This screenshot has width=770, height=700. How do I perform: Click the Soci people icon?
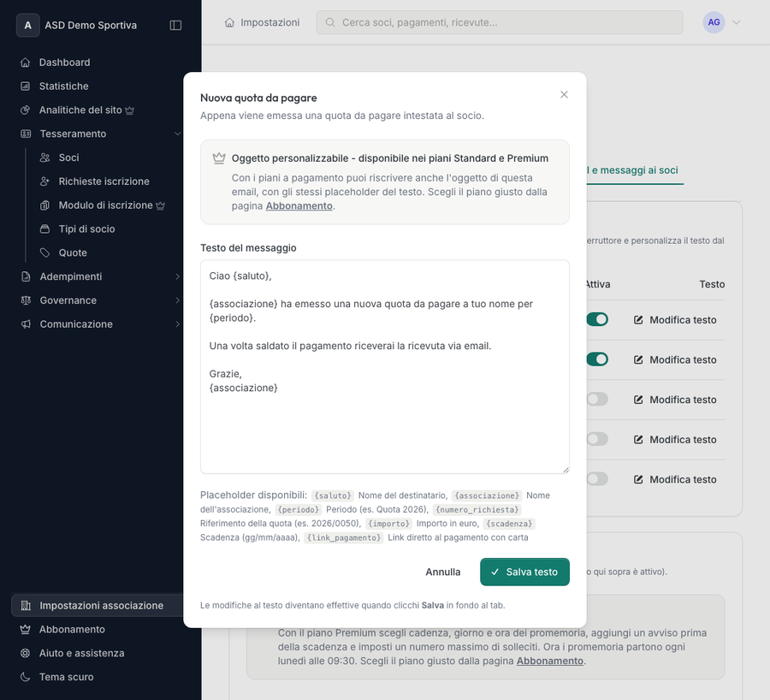(x=44, y=157)
